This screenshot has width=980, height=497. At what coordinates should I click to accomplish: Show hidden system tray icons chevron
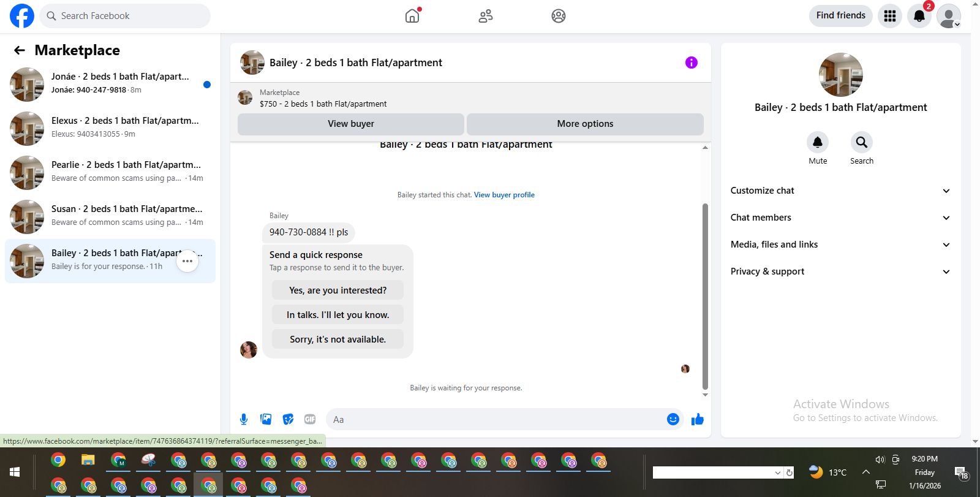[866, 472]
